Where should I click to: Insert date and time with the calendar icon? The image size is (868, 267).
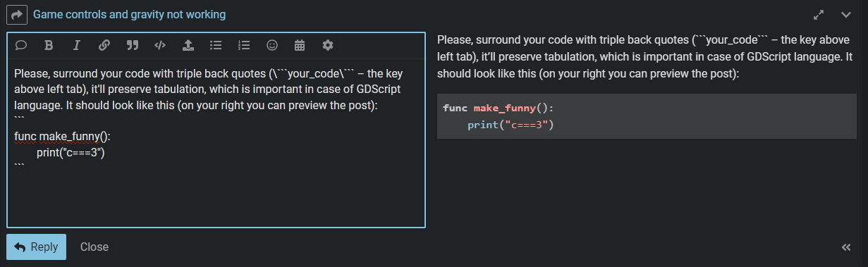coord(300,45)
